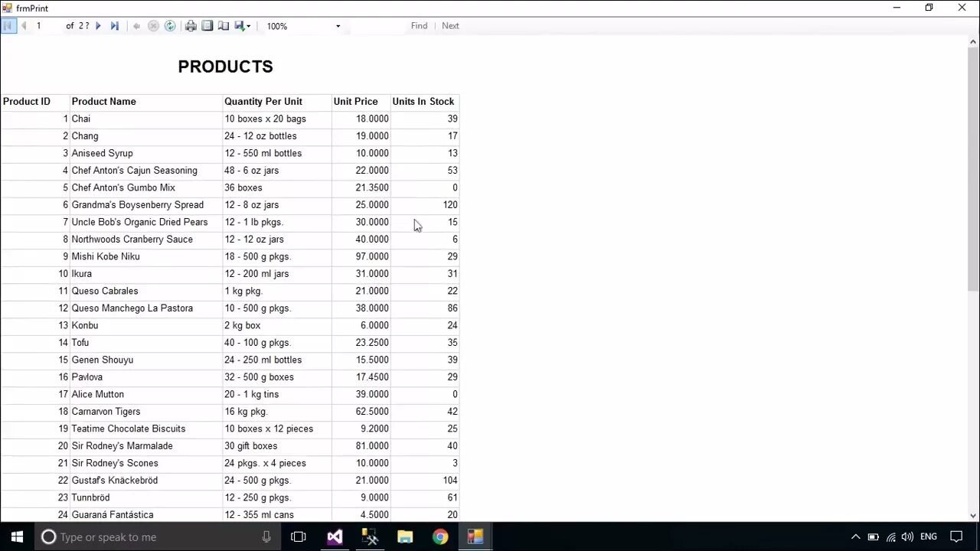980x551 pixels.
Task: Click the scrollbar down arrow
Action: [x=973, y=515]
